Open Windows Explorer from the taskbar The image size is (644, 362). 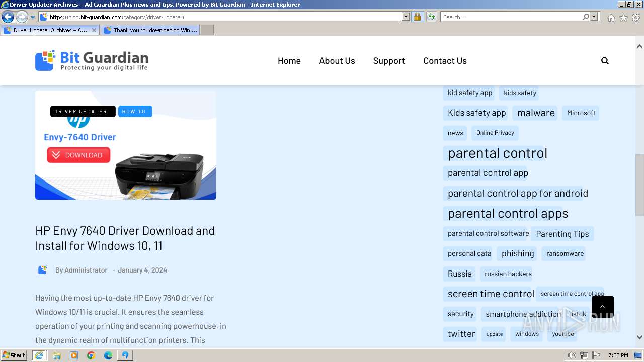57,355
